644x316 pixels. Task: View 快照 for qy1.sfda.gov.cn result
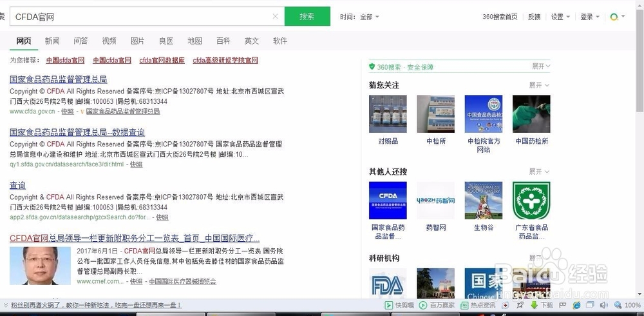137,164
